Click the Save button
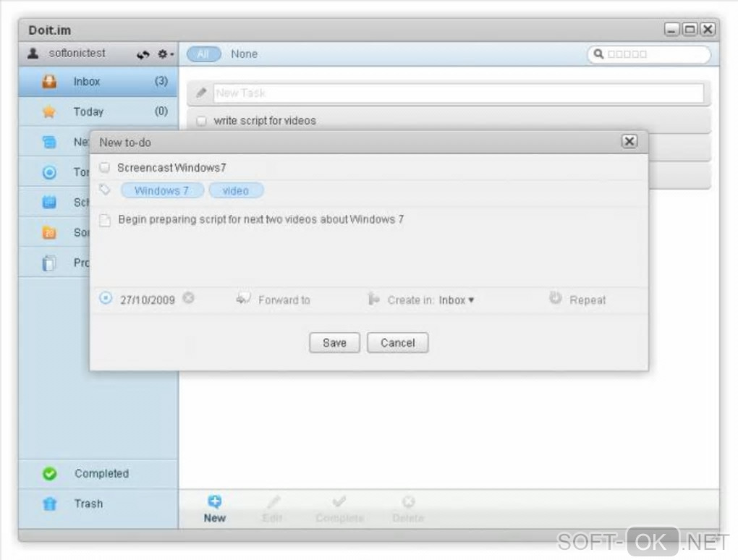Image resolution: width=738 pixels, height=560 pixels. click(x=334, y=343)
